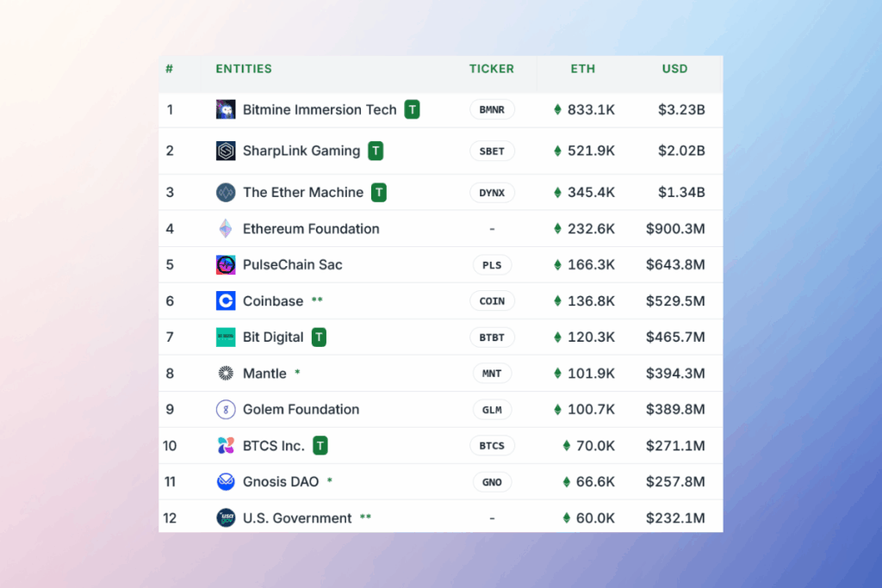Image resolution: width=882 pixels, height=588 pixels.
Task: Click the Bitmine Immersion Tech logo
Action: click(225, 109)
